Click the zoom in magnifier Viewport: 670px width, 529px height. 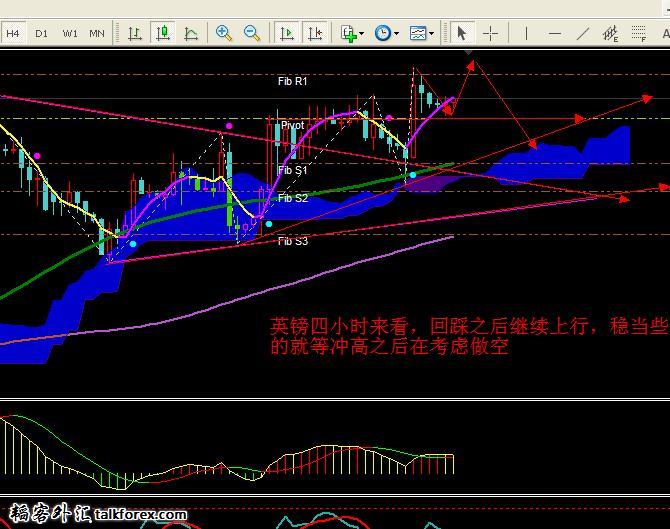coord(224,33)
